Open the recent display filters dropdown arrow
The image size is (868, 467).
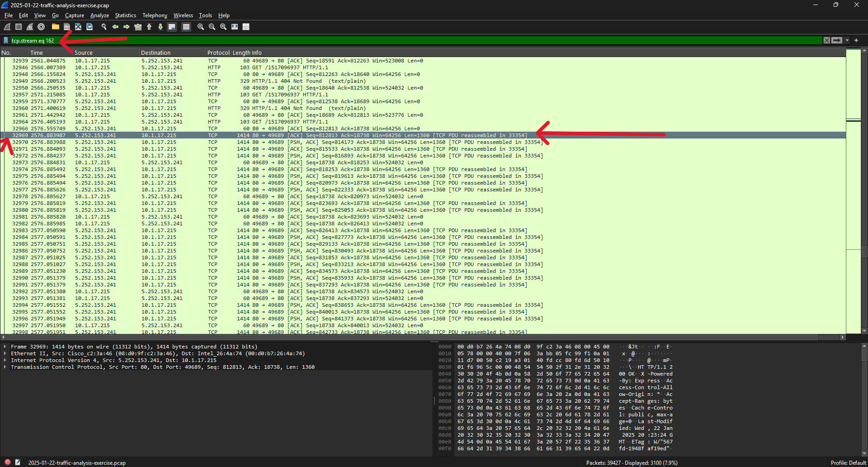(847, 41)
